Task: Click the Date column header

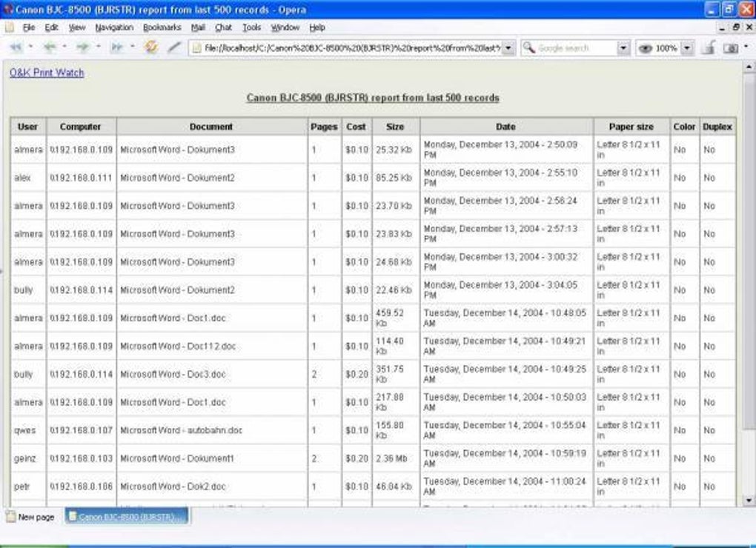Action: click(505, 127)
